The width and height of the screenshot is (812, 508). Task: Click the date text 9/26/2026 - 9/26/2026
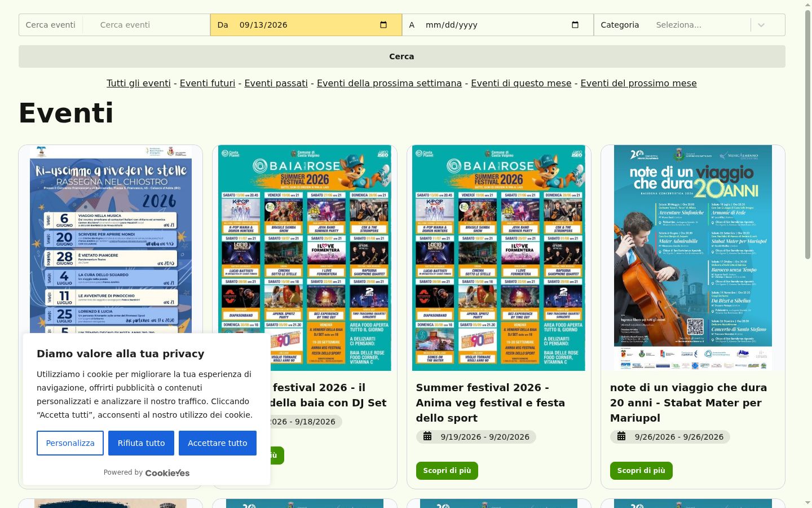click(x=679, y=437)
